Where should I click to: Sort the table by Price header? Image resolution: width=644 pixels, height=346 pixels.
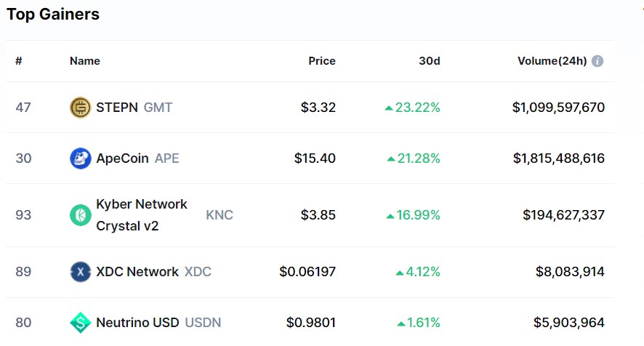pos(322,61)
